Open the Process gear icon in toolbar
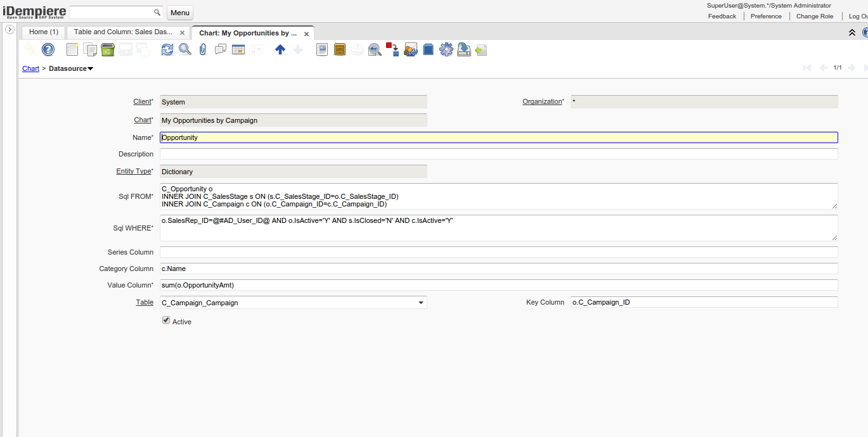The image size is (868, 437). pos(446,49)
